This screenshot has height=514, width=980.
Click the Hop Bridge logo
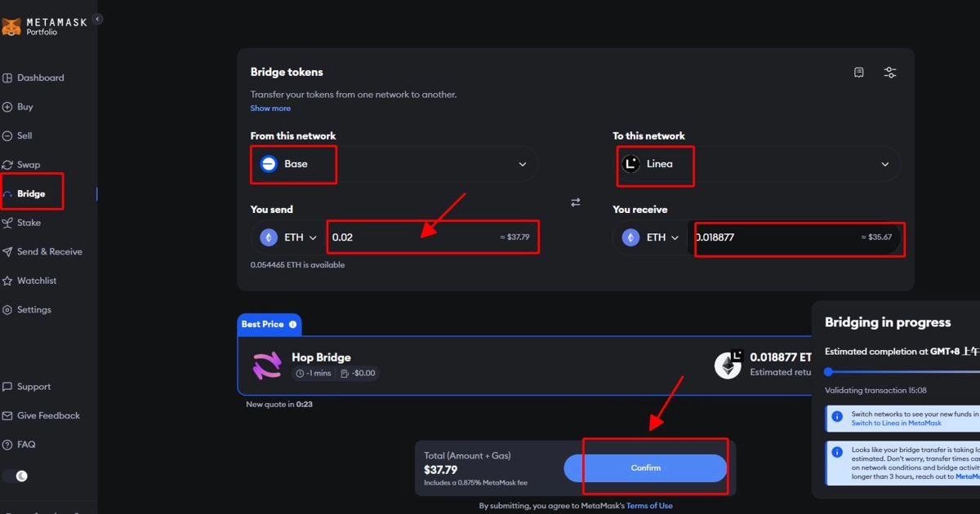tap(267, 367)
